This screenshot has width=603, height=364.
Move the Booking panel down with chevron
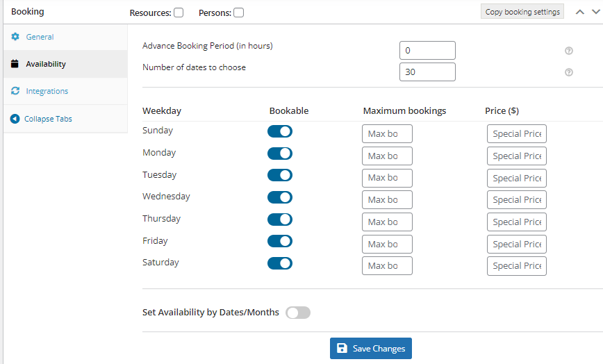595,12
